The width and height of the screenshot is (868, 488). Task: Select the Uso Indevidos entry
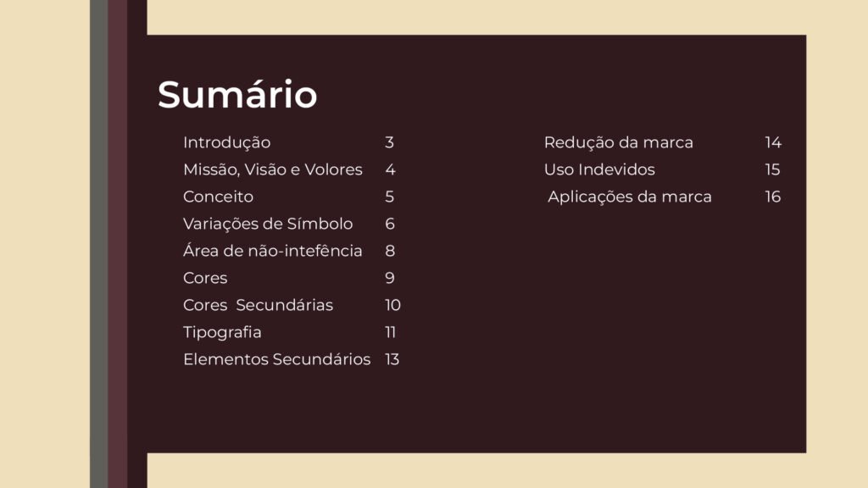point(599,169)
